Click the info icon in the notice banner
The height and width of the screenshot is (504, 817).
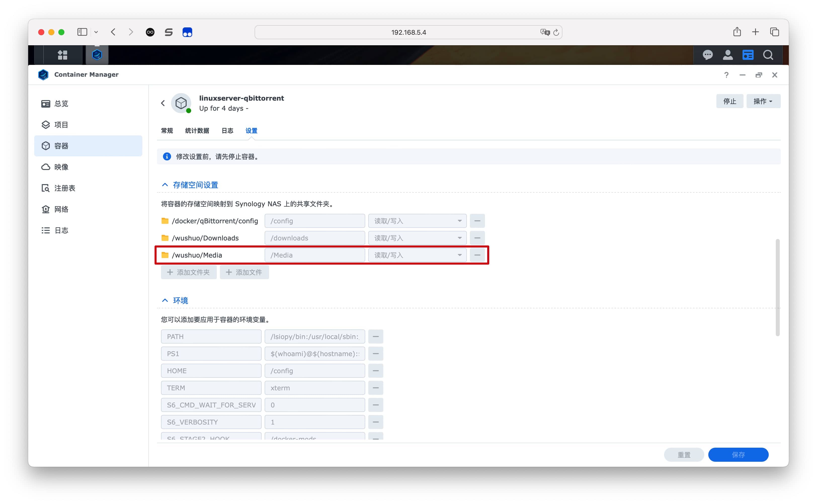coord(167,156)
